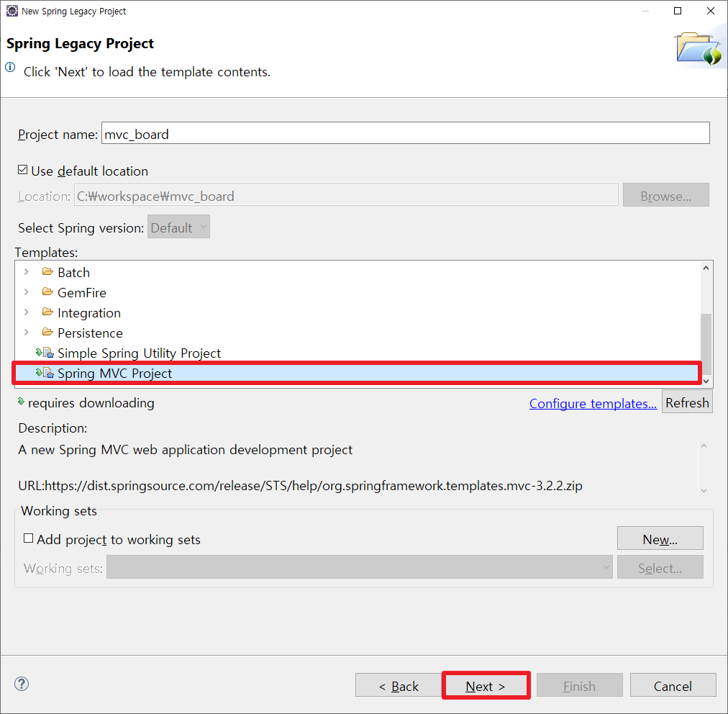Click the Eclipse icon in the title bar
Image resolution: width=728 pixels, height=714 pixels.
coord(12,11)
